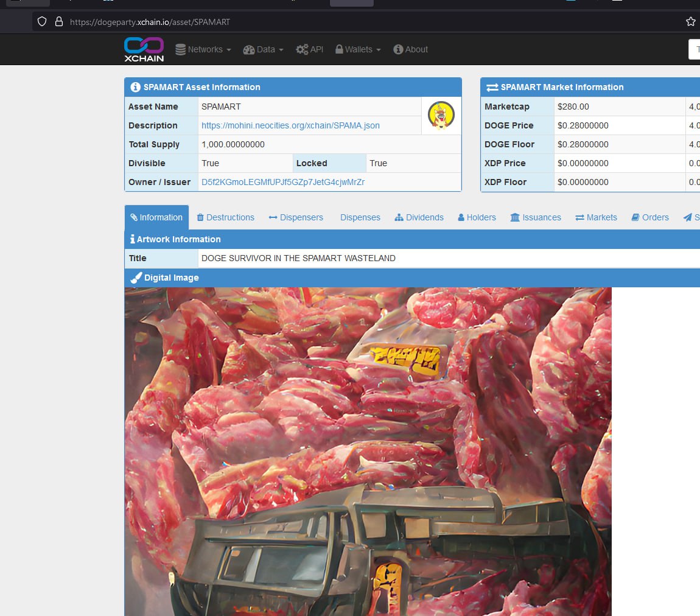Click the SPAMART digital artwork image
Screen dimensions: 700x616
click(368, 452)
